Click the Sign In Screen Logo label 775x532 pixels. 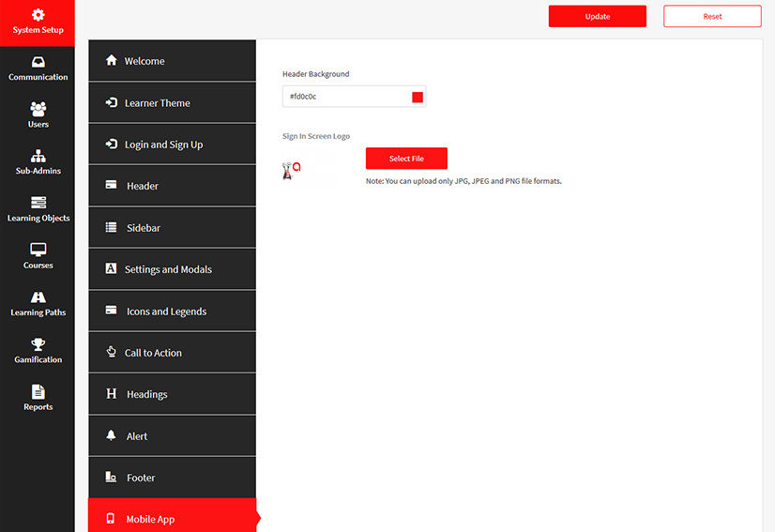point(316,136)
